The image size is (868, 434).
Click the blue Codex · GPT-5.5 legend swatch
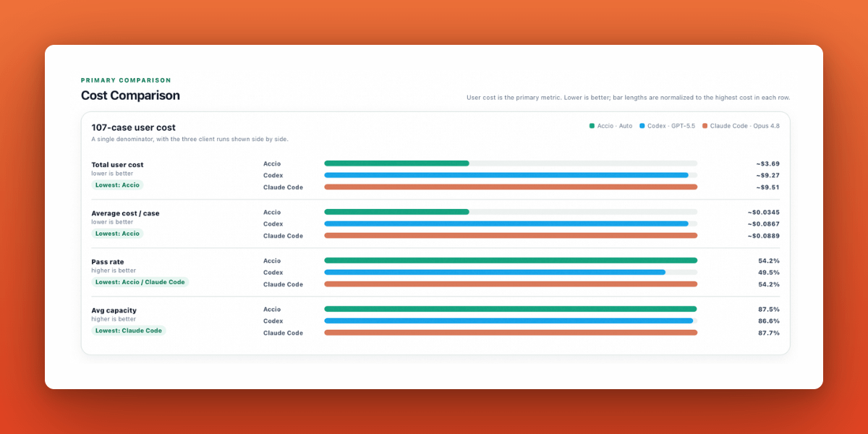(642, 126)
